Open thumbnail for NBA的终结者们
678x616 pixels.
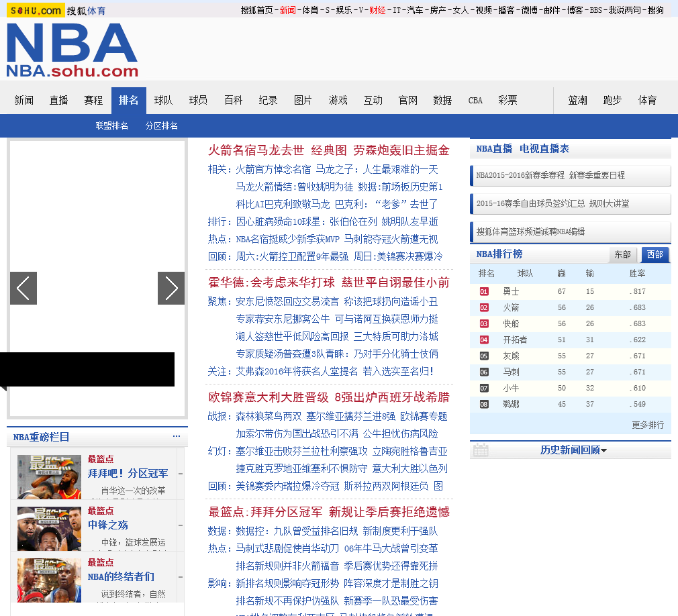(x=49, y=580)
